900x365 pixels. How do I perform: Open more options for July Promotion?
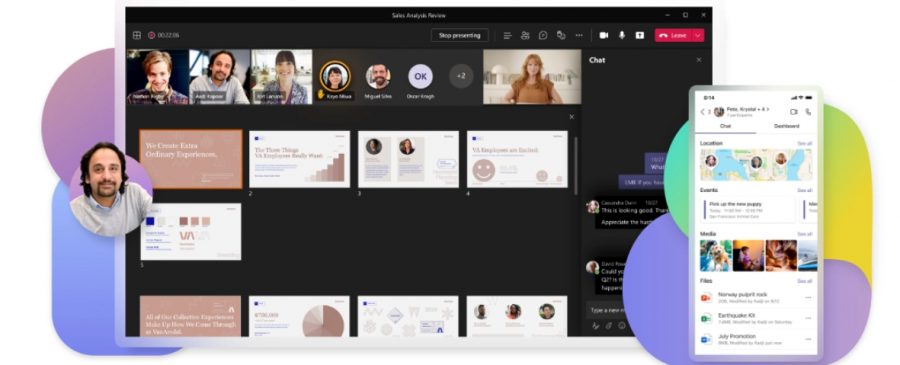pos(808,339)
